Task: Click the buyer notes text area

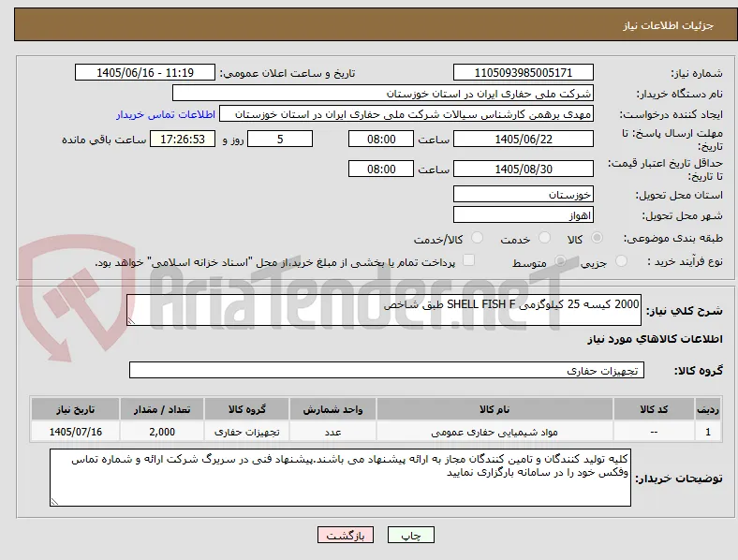Action: click(340, 478)
